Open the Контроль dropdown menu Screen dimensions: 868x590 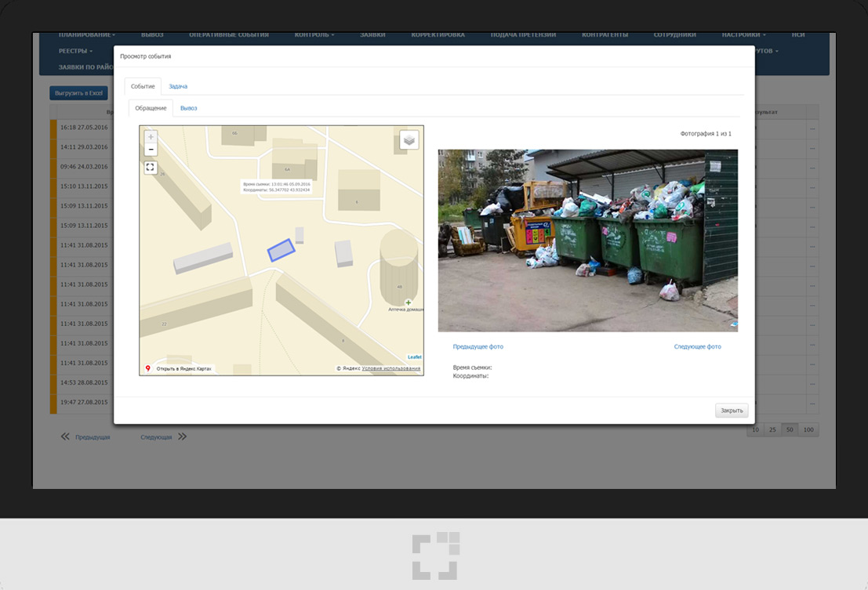[314, 34]
